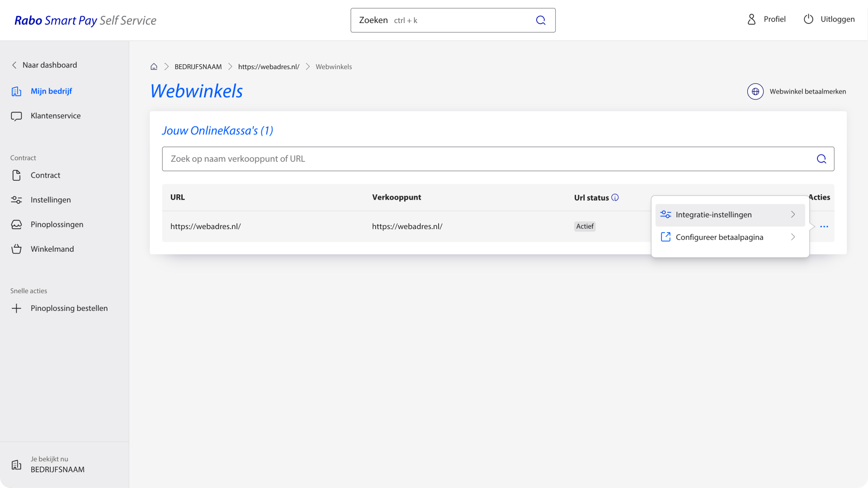Image resolution: width=868 pixels, height=488 pixels.
Task: Open the BEDRIJFSNAAM breadcrumb dropdown
Action: pos(198,66)
